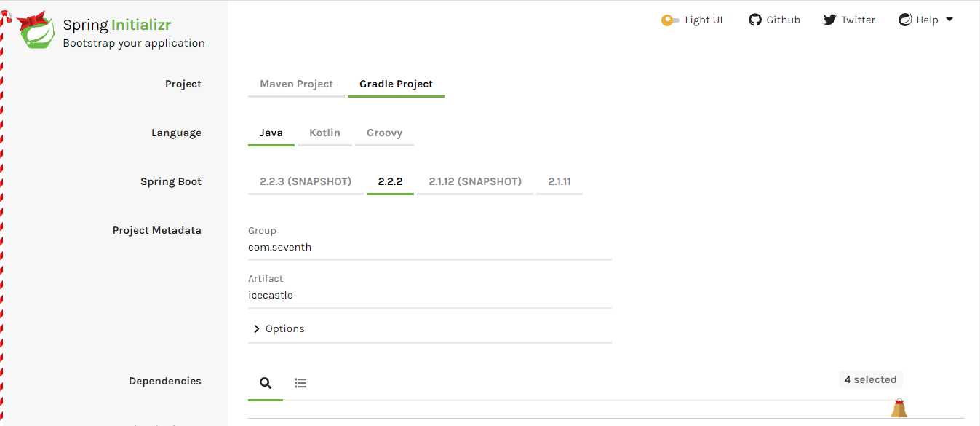This screenshot has width=980, height=426.
Task: Click the Github octocat icon
Action: (x=755, y=20)
